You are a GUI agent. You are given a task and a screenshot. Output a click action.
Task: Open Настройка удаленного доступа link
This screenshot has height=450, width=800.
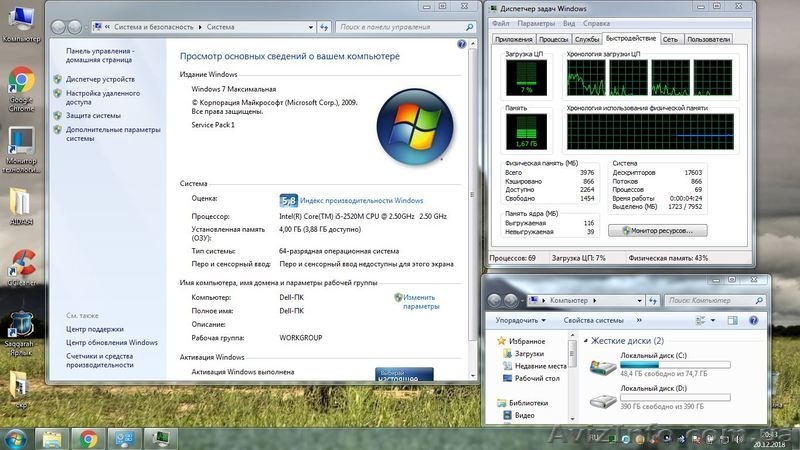[103, 97]
